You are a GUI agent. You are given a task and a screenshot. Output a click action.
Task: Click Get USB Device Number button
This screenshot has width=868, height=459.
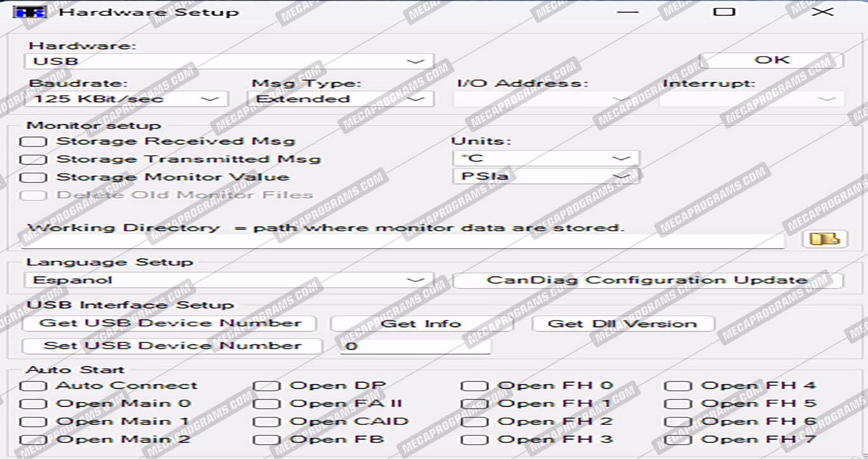point(170,323)
